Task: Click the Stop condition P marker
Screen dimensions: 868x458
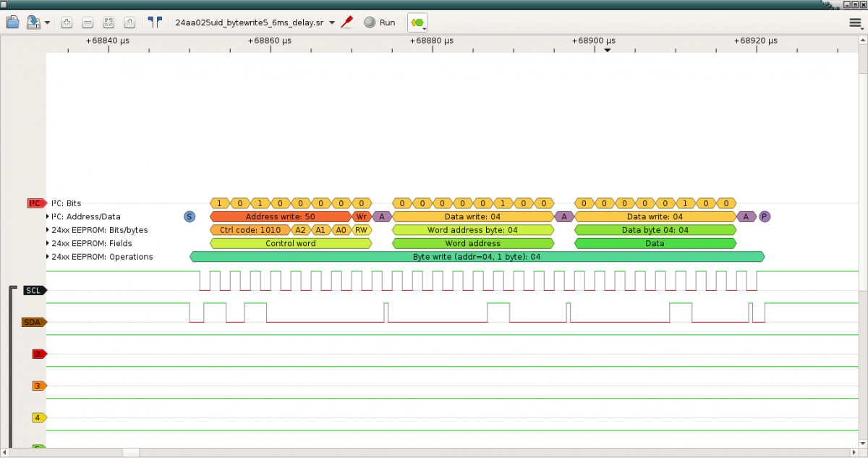Action: 765,216
